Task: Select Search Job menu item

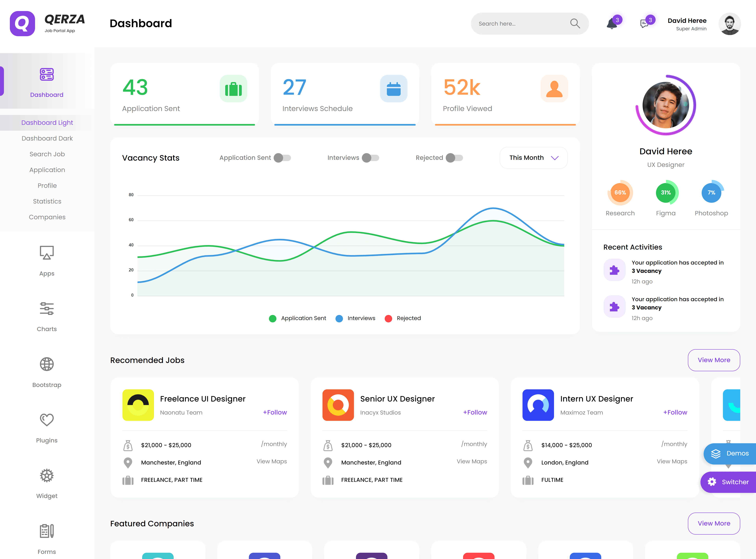Action: pyautogui.click(x=47, y=154)
